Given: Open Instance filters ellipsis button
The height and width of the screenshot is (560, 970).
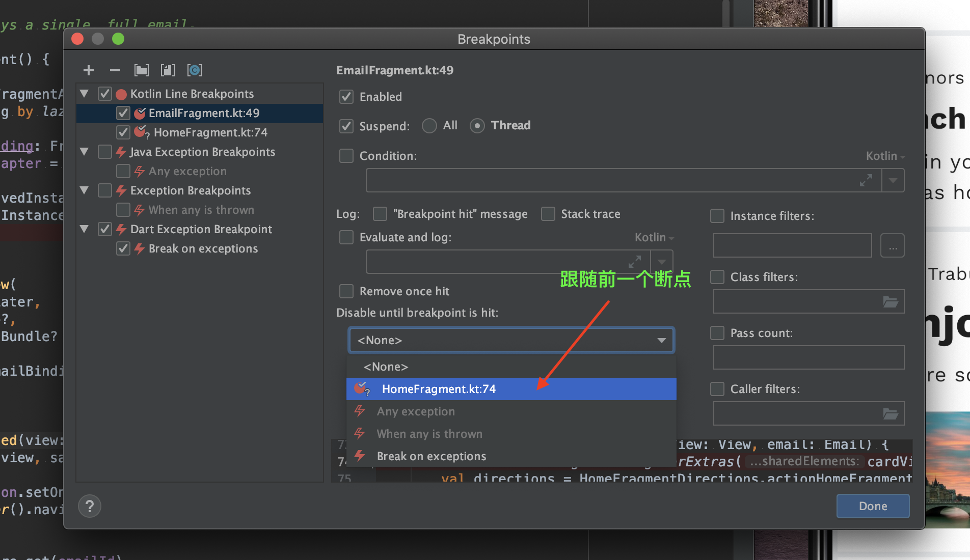Looking at the screenshot, I should pyautogui.click(x=893, y=246).
